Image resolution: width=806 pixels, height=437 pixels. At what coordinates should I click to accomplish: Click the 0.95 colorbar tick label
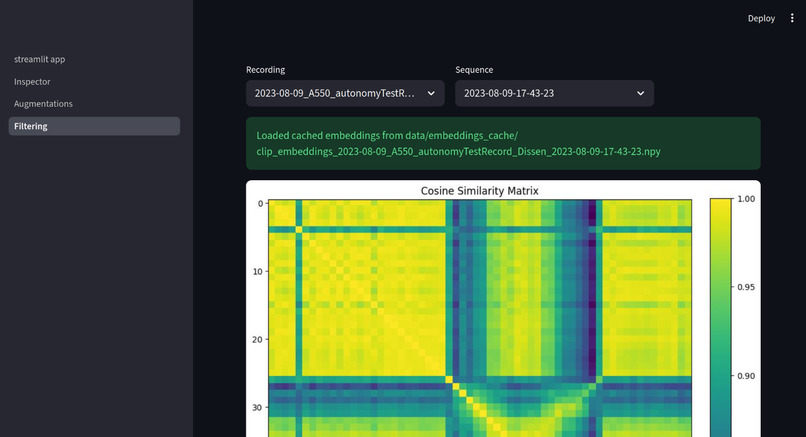coord(746,287)
